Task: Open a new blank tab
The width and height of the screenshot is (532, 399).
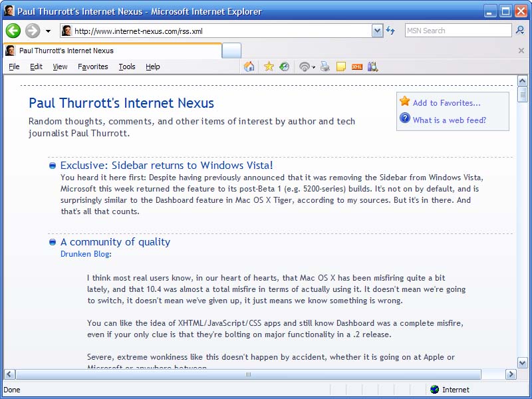Action: pos(231,51)
